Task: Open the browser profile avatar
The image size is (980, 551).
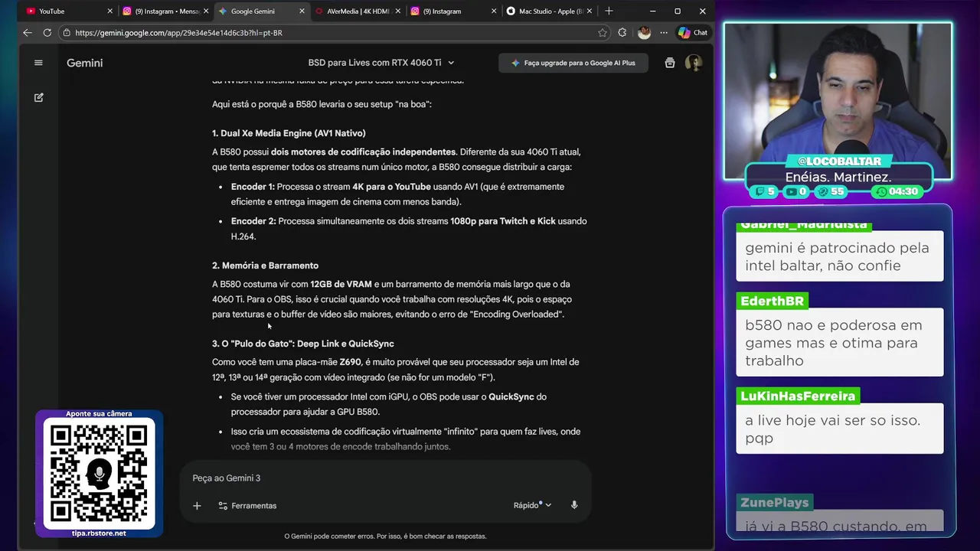Action: point(644,33)
